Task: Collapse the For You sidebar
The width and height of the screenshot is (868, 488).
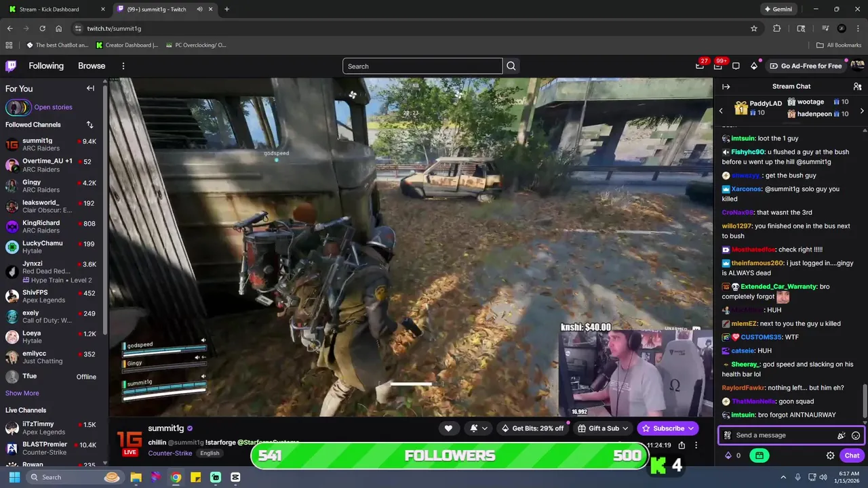Action: pos(90,88)
